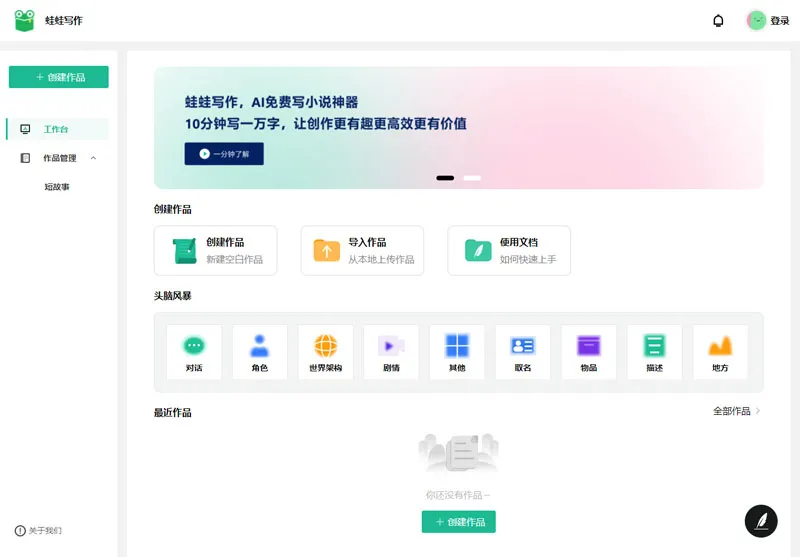Click the 登录 login link

[780, 21]
